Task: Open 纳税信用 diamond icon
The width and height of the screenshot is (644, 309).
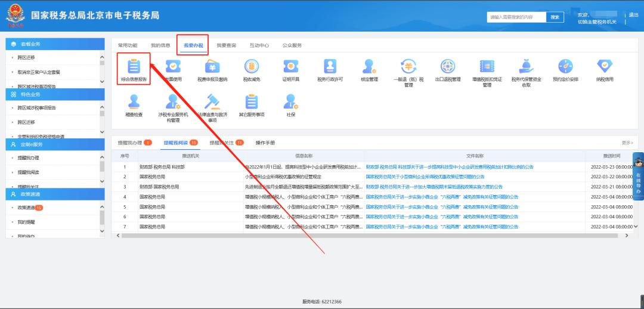Action: 604,67
